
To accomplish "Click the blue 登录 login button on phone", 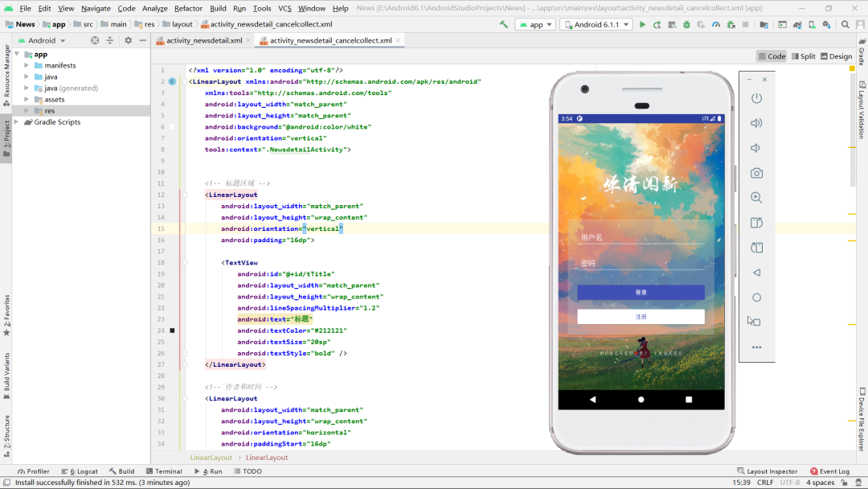I will (x=641, y=292).
